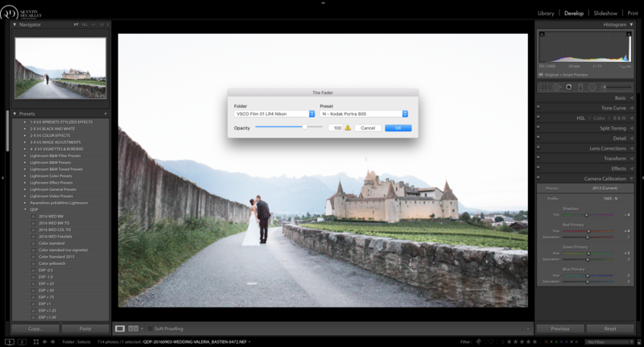Image resolution: width=644 pixels, height=347 pixels.
Task: Toggle the Split Toning panel switch
Action: (x=538, y=127)
